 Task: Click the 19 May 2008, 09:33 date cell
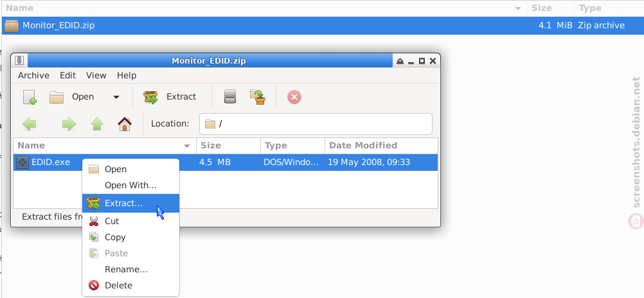[369, 162]
